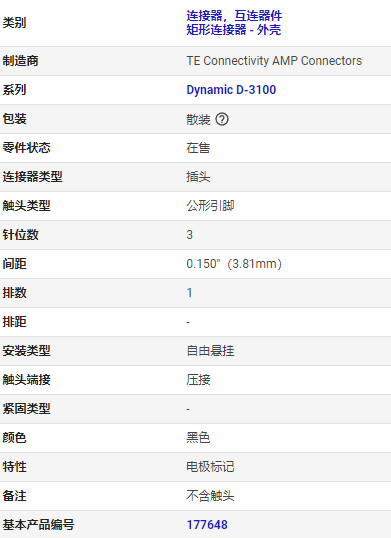The height and width of the screenshot is (538, 391).
Task: Open the 矩形连接器 - 外壳 subcategory link
Action: click(x=234, y=30)
